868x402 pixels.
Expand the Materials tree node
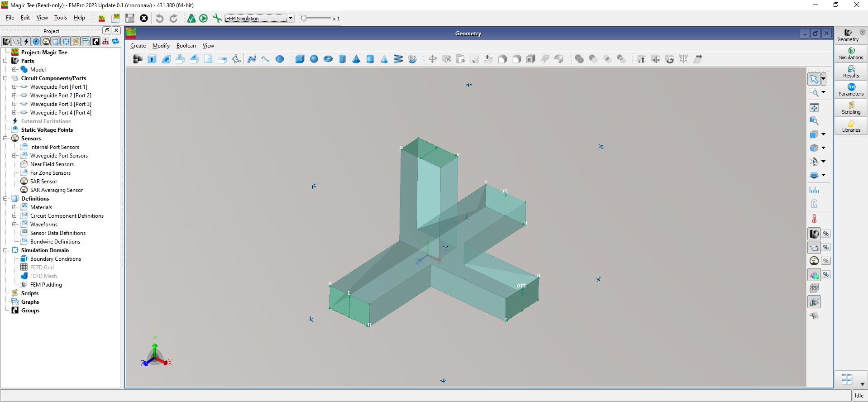[14, 207]
